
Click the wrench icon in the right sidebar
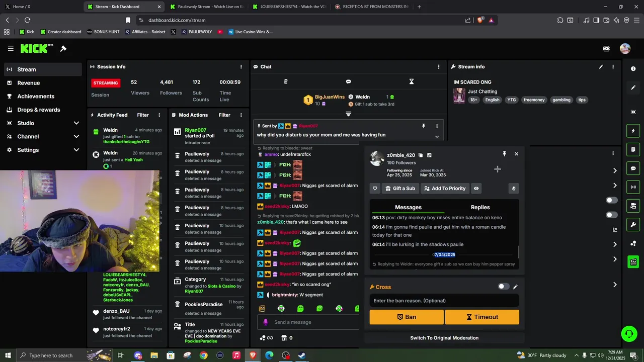click(633, 224)
